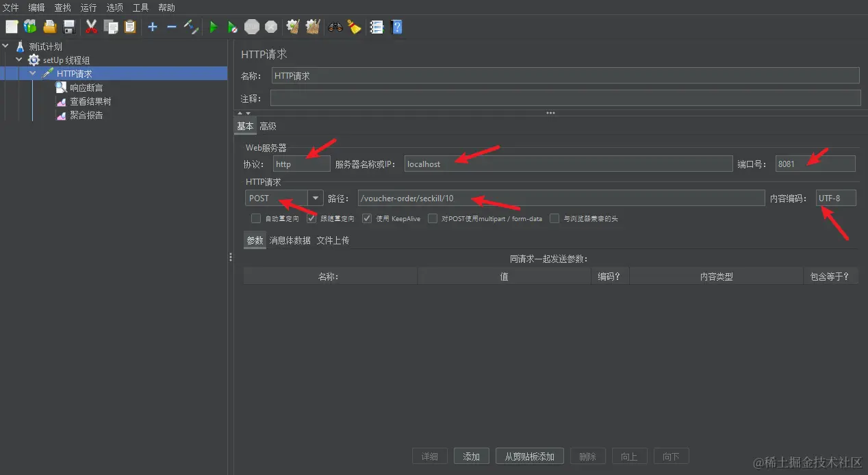Click the 名称 field containing HTTP请求
Viewport: 868px width, 475px height.
tap(565, 75)
